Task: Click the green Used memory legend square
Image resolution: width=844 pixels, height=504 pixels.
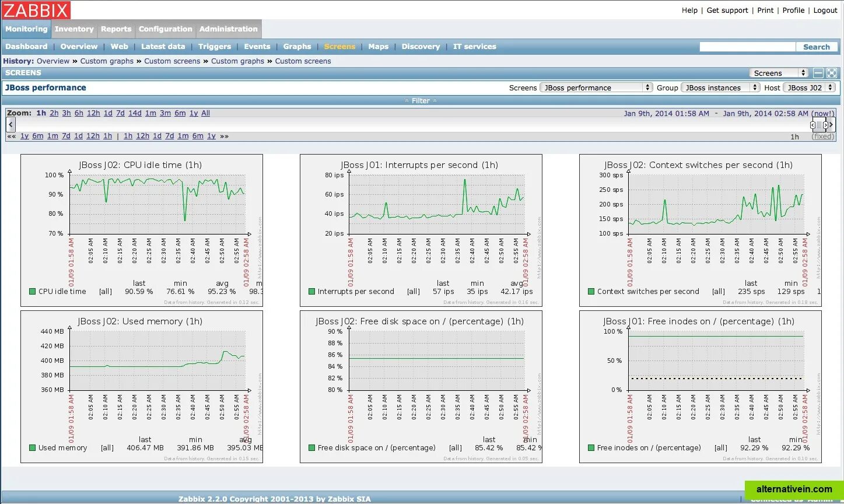Action: pyautogui.click(x=32, y=448)
